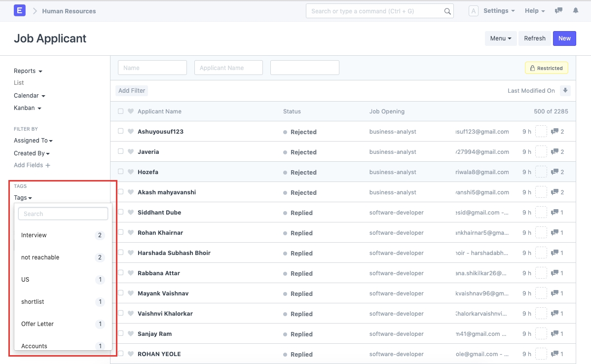Open the Menu dropdown button

[x=500, y=38]
